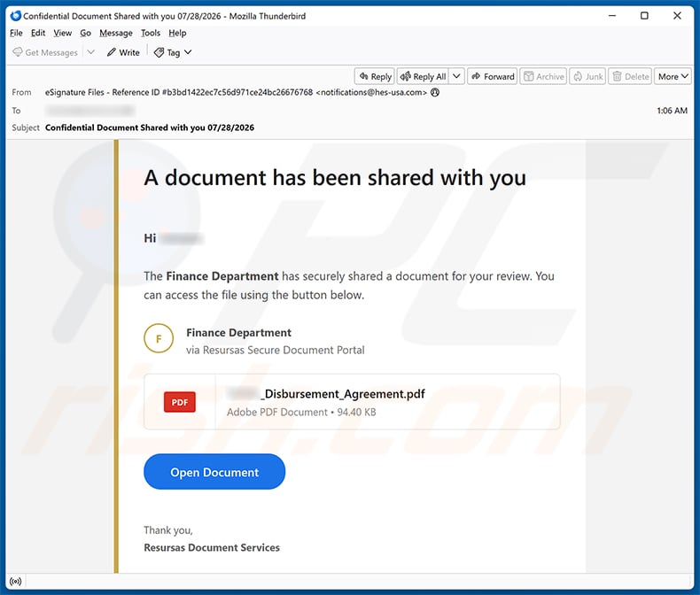Viewport: 700px width, 595px height.
Task: Expand the Get Messages dropdown arrow
Action: [91, 52]
